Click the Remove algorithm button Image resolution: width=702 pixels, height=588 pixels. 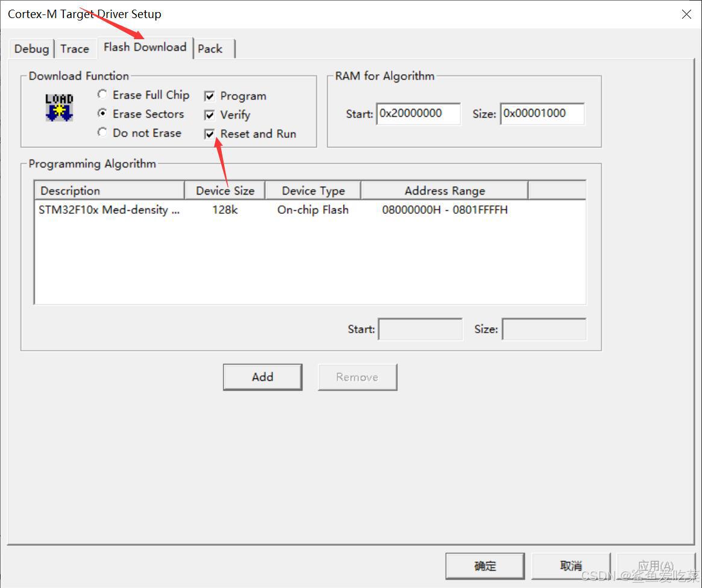point(357,377)
